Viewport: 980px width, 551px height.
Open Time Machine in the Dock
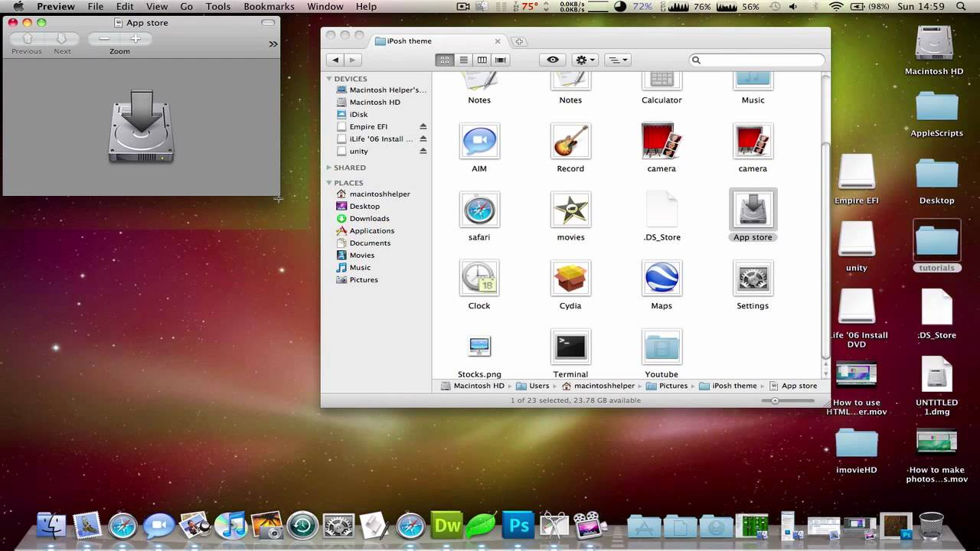(x=302, y=526)
